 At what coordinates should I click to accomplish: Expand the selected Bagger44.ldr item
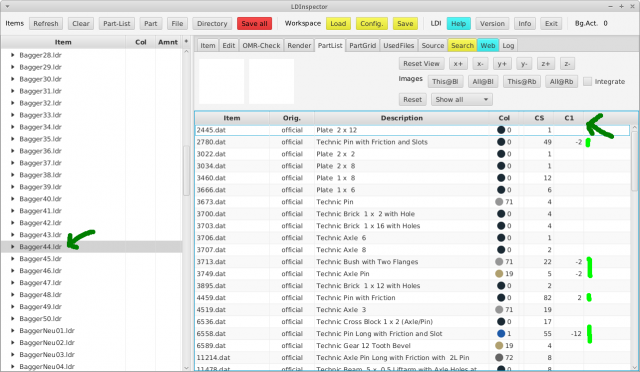(13, 247)
